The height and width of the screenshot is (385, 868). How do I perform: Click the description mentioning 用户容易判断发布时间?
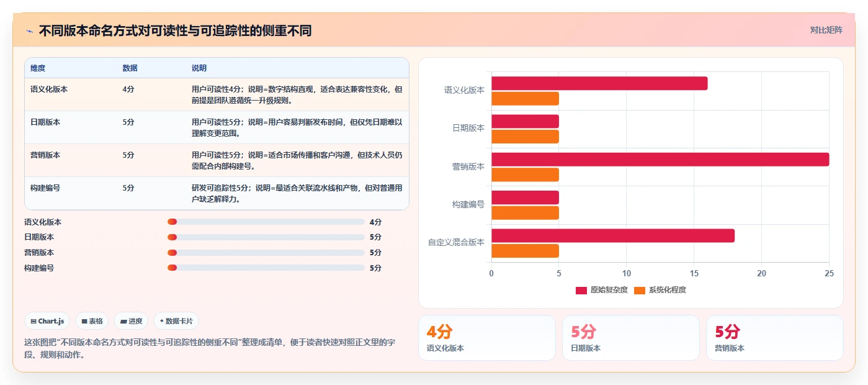point(297,127)
